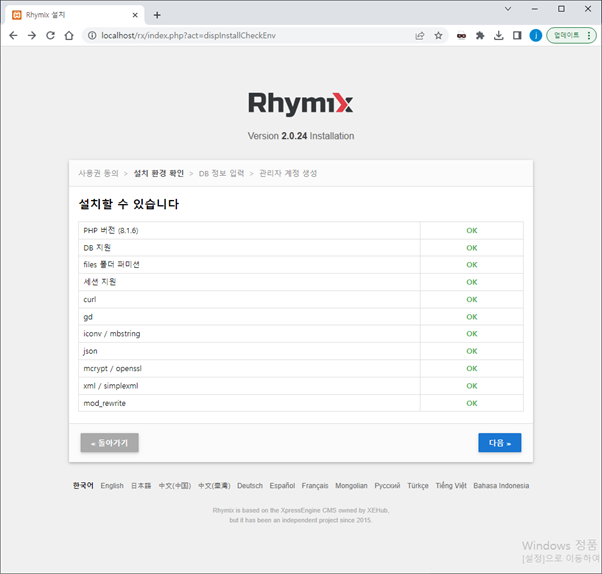Open the profile avatar menu

[x=536, y=36]
